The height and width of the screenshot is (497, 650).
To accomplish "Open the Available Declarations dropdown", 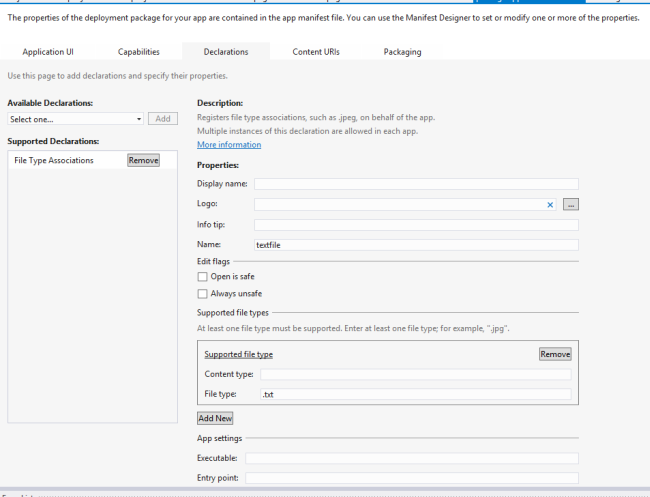I will pos(75,119).
